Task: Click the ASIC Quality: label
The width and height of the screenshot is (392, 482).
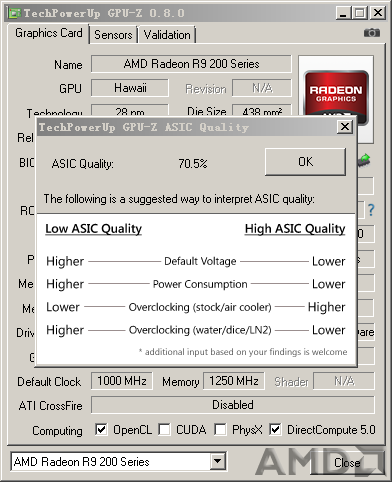Action: tap(82, 164)
